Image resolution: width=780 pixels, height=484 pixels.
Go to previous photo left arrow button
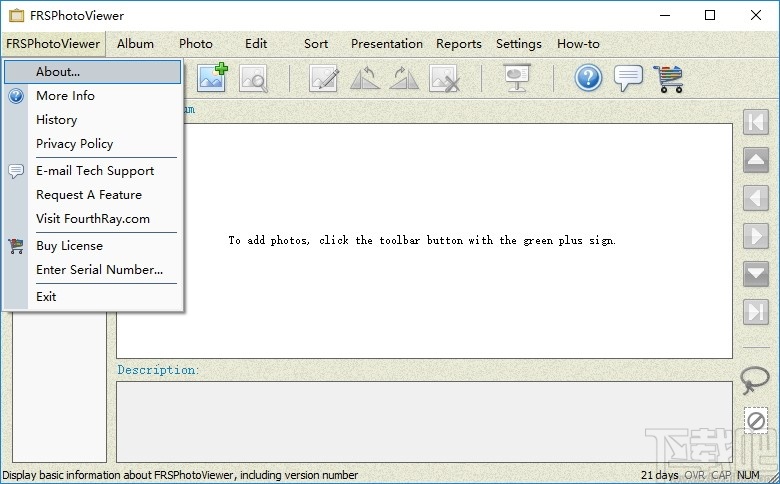(x=756, y=198)
